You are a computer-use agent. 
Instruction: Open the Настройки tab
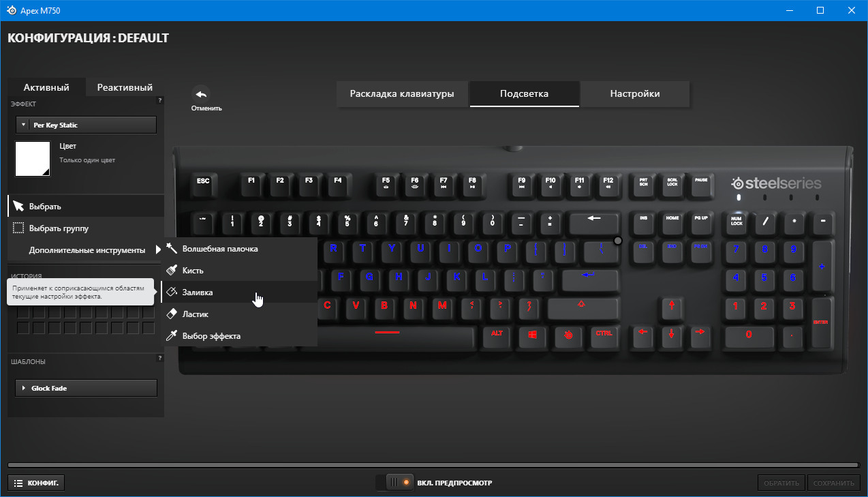point(635,94)
